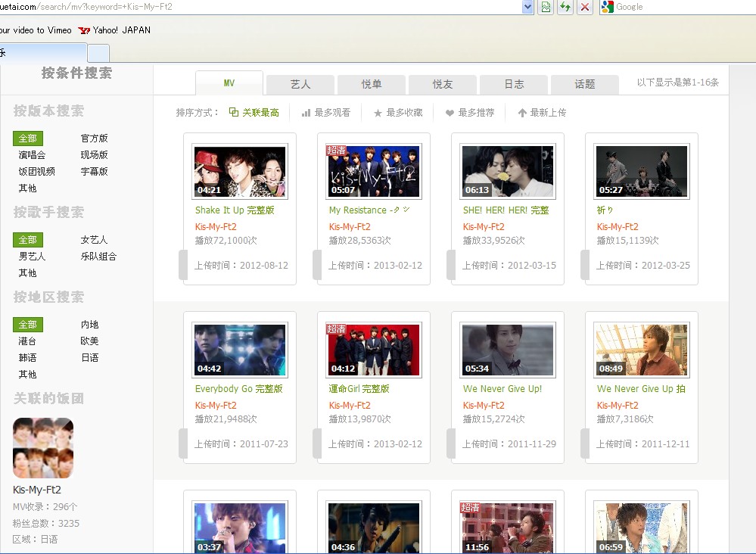
Task: Open Everybody Go 完整版 title
Action: click(238, 388)
